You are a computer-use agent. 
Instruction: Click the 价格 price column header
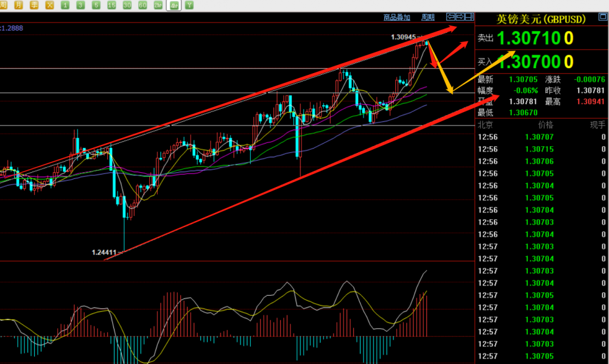pyautogui.click(x=545, y=125)
